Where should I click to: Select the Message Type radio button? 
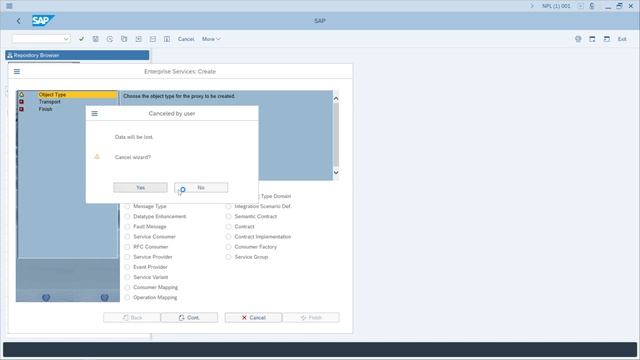coord(127,207)
